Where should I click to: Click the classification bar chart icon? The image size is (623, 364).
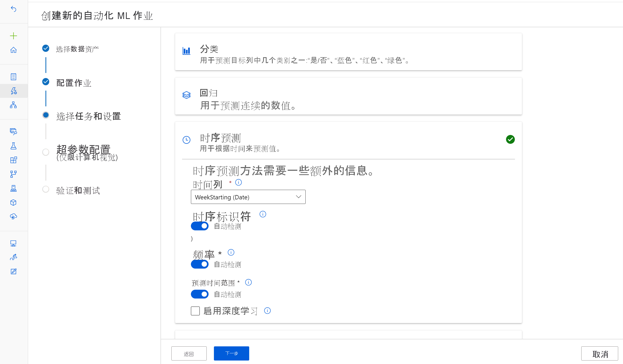click(186, 51)
